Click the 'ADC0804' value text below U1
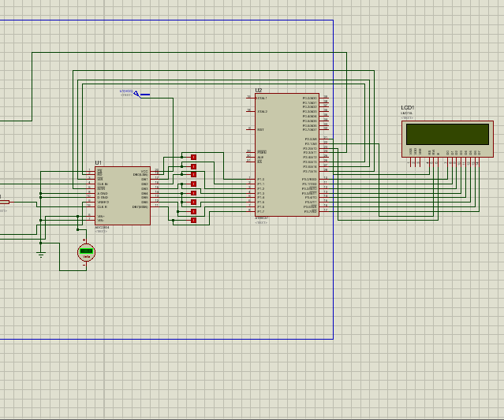Image resolution: width=504 pixels, height=420 pixels. tap(102, 228)
